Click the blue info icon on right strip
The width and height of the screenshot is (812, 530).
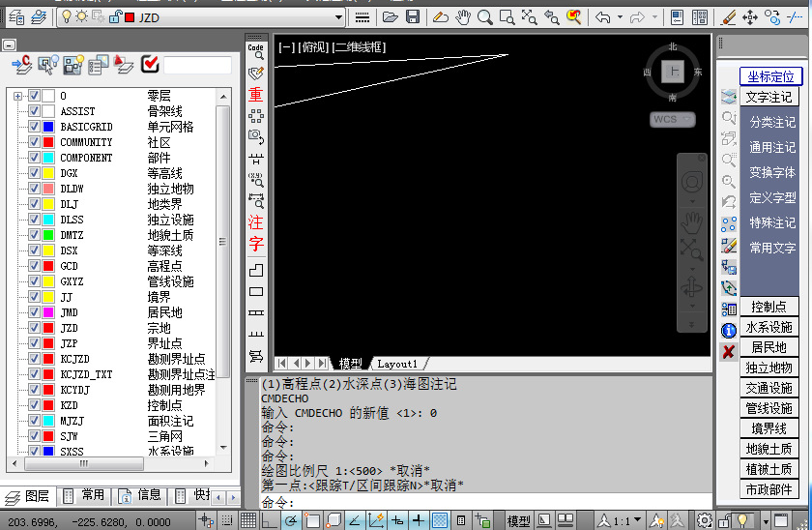pyautogui.click(x=729, y=331)
